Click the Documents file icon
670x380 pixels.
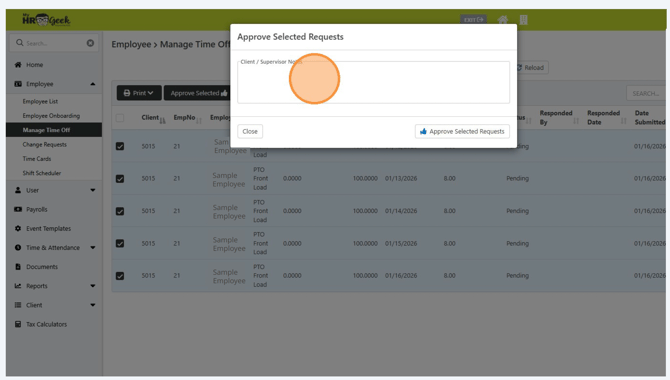[18, 267]
